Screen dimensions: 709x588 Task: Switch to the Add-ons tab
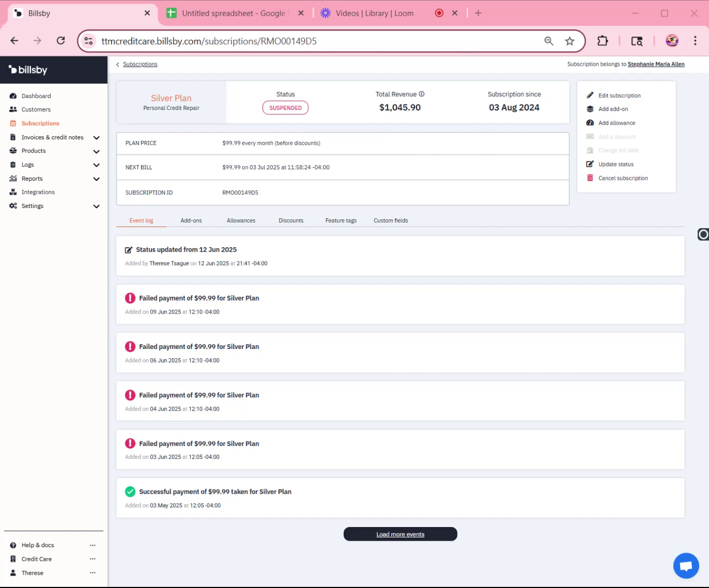pyautogui.click(x=191, y=220)
